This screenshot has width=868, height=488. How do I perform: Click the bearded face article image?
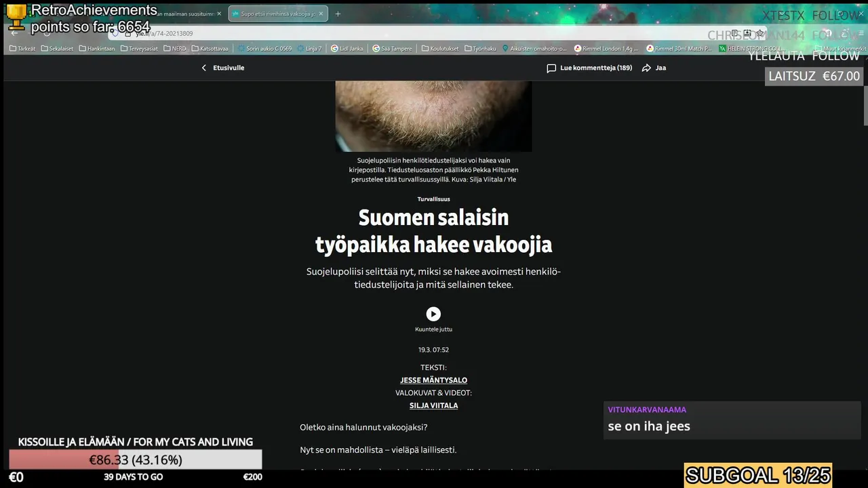tap(433, 116)
